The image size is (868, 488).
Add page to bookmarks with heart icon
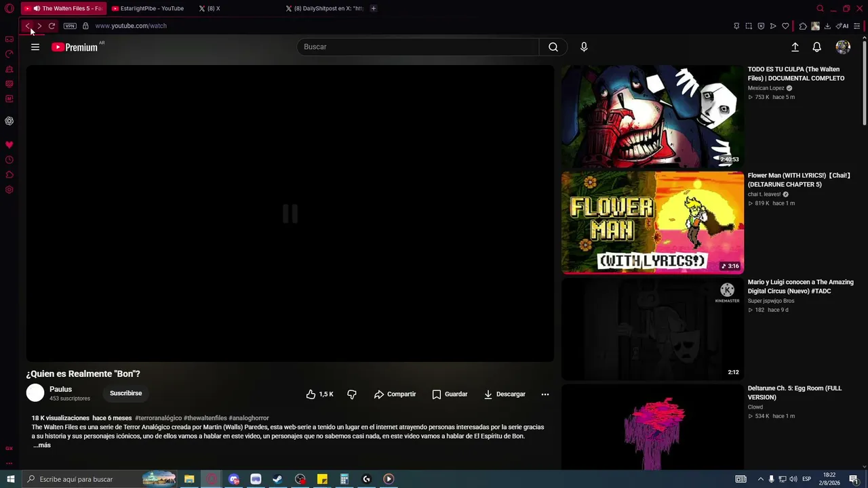(785, 26)
